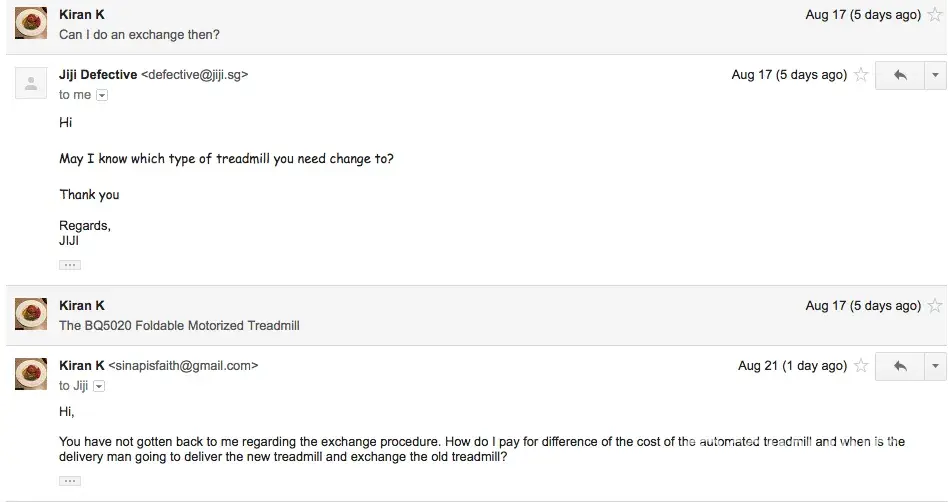Click the reply arrow on the Aug 21 message
The height and width of the screenshot is (502, 948).
coord(900,367)
